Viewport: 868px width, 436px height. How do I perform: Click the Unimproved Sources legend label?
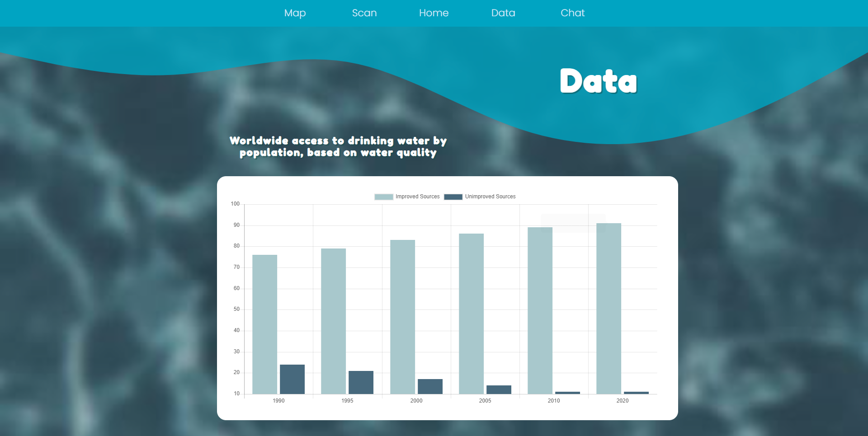pos(490,197)
